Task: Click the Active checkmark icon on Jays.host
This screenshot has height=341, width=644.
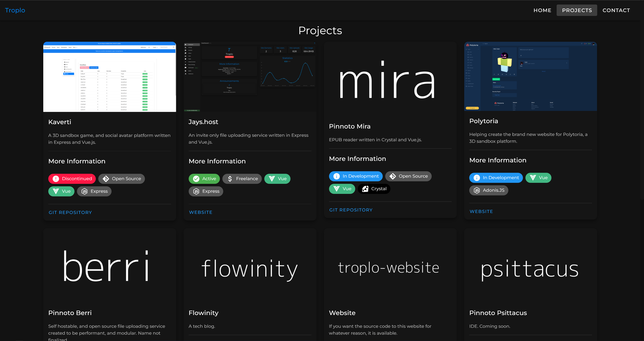Action: coord(196,179)
